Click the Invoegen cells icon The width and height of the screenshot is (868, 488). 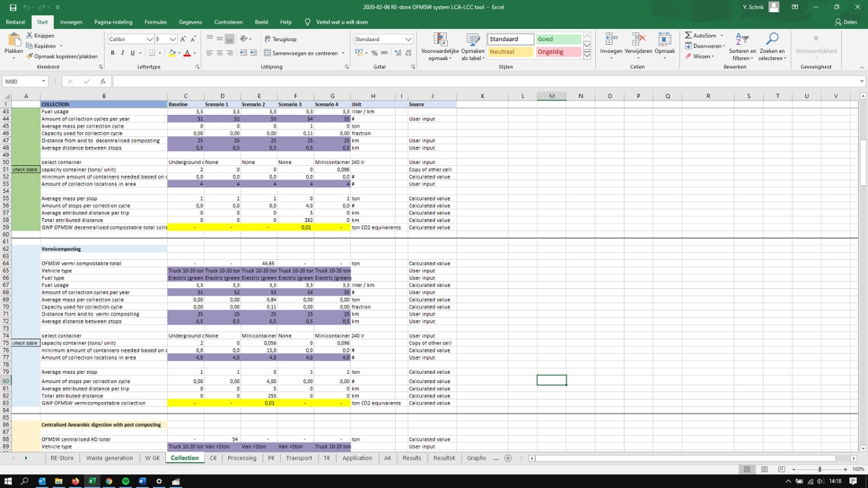point(611,40)
